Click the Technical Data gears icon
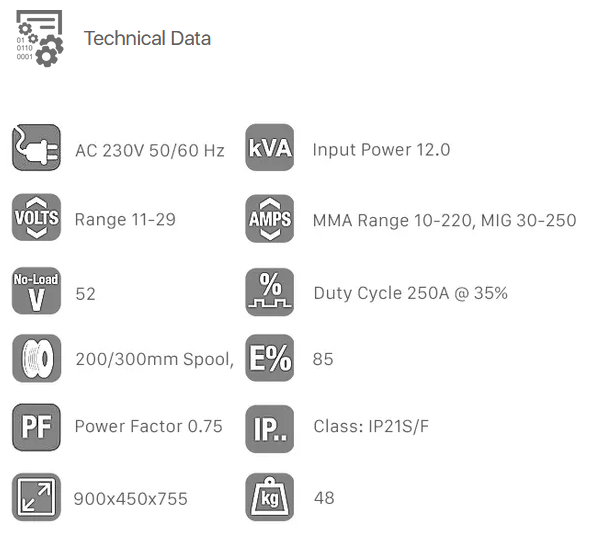 (x=39, y=39)
